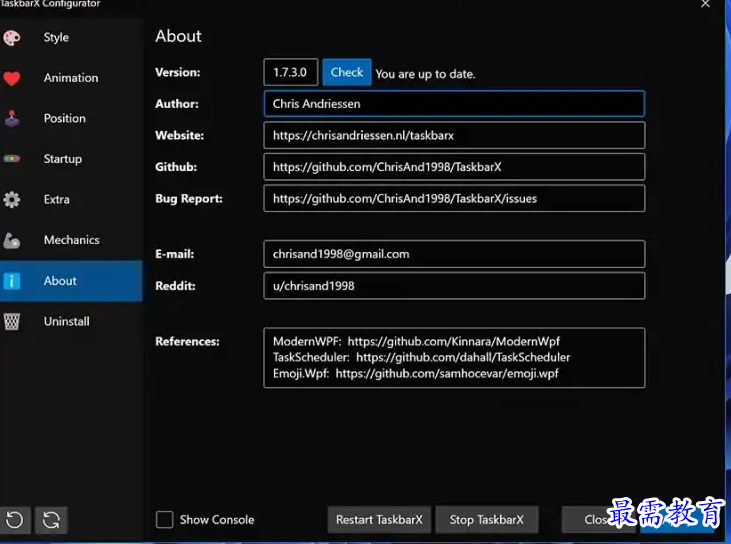Check for updates with the Check button

(347, 72)
